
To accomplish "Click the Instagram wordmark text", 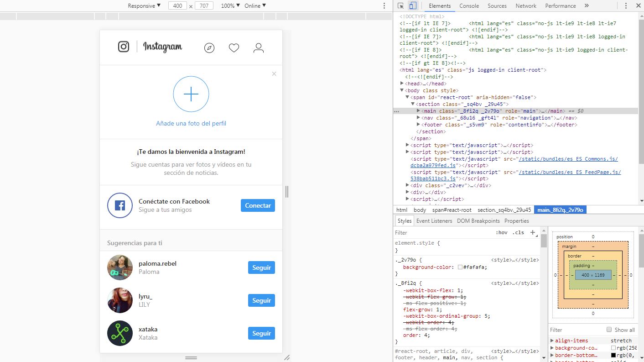I will coord(162,47).
